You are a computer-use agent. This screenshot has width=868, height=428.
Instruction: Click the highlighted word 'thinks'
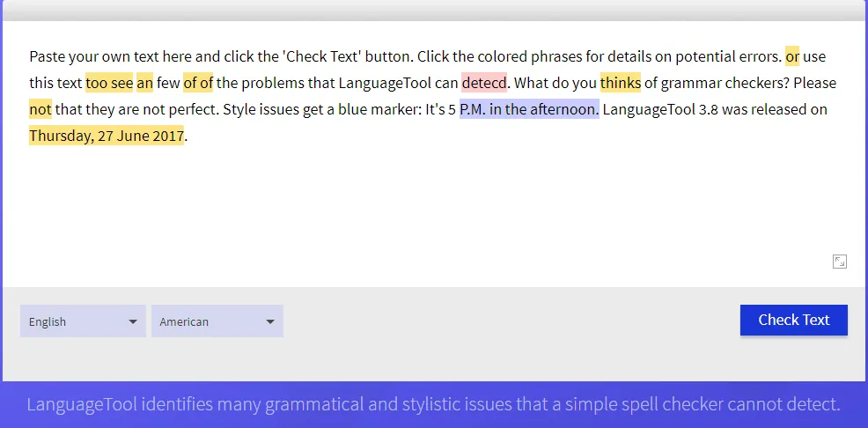click(x=620, y=83)
